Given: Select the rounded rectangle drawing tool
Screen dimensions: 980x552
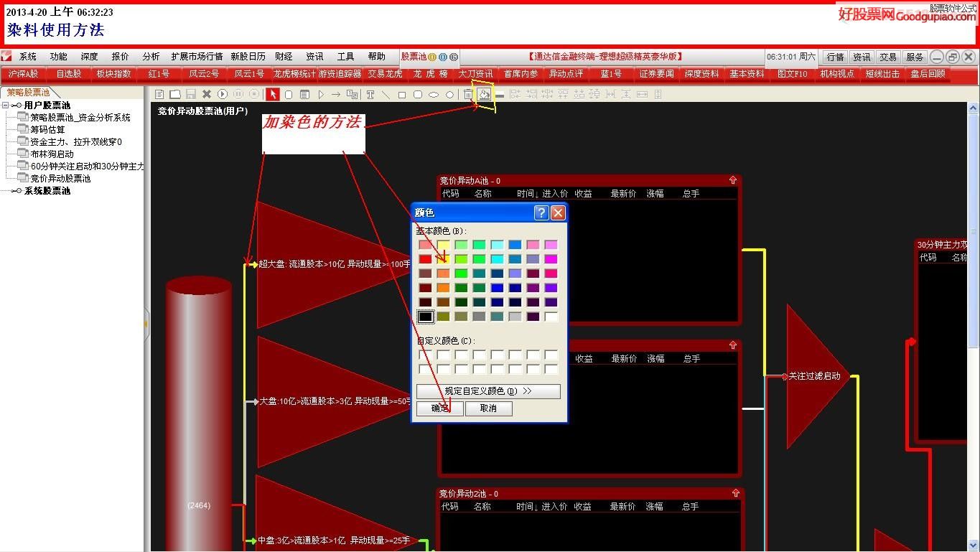Looking at the screenshot, I should 418,94.
